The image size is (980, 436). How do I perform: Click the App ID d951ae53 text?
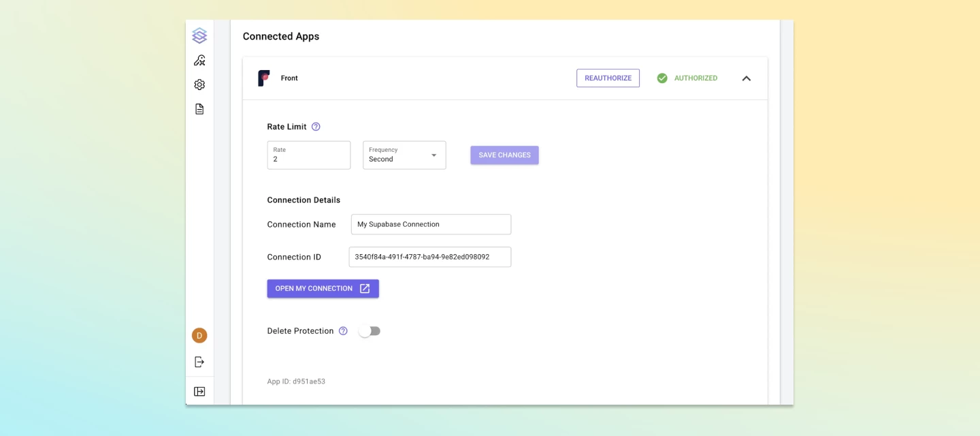(296, 381)
